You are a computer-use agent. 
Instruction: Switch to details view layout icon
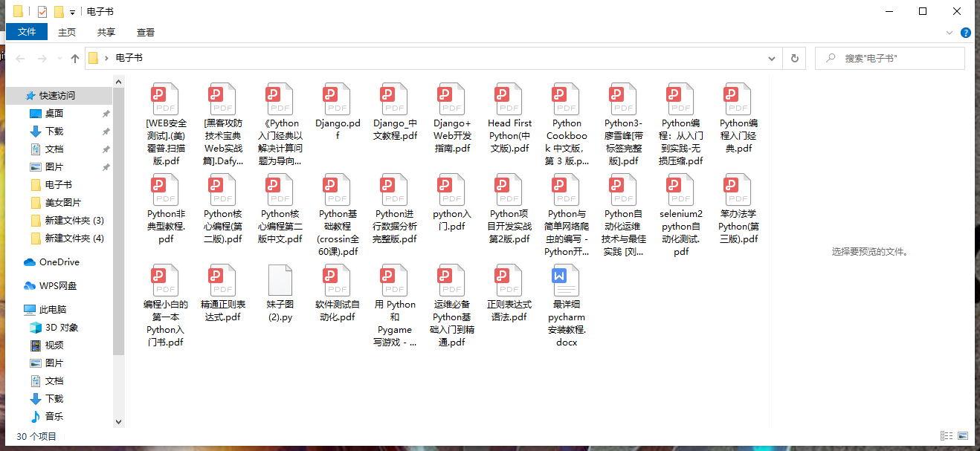pos(947,436)
